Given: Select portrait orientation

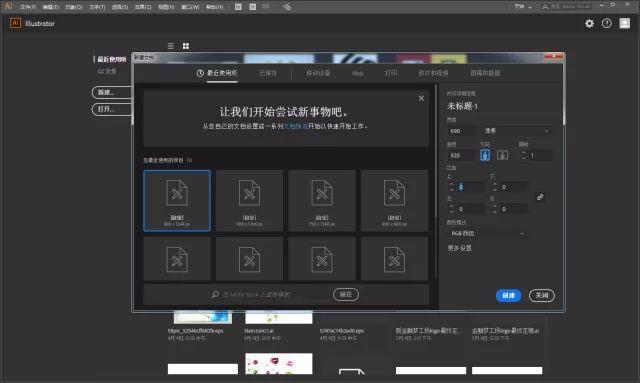Looking at the screenshot, I should click(x=485, y=155).
